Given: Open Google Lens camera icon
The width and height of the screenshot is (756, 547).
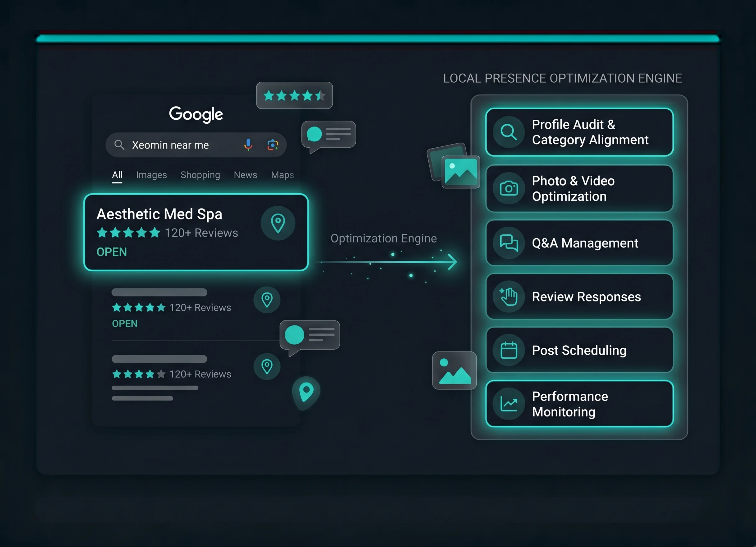Looking at the screenshot, I should coord(273,145).
